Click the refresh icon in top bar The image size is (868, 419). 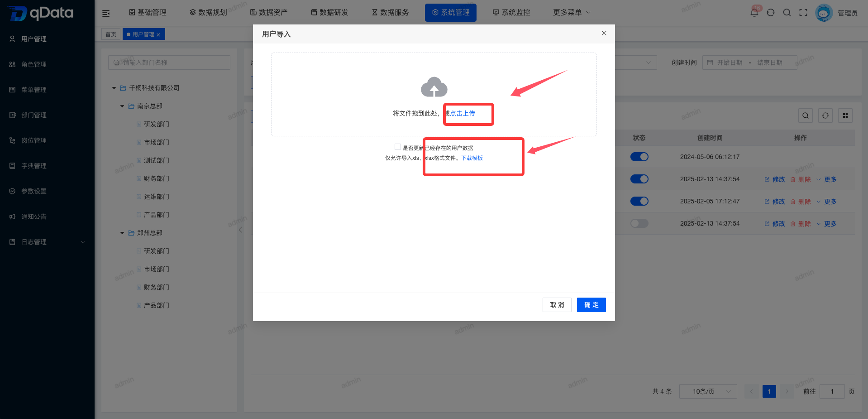(x=771, y=13)
